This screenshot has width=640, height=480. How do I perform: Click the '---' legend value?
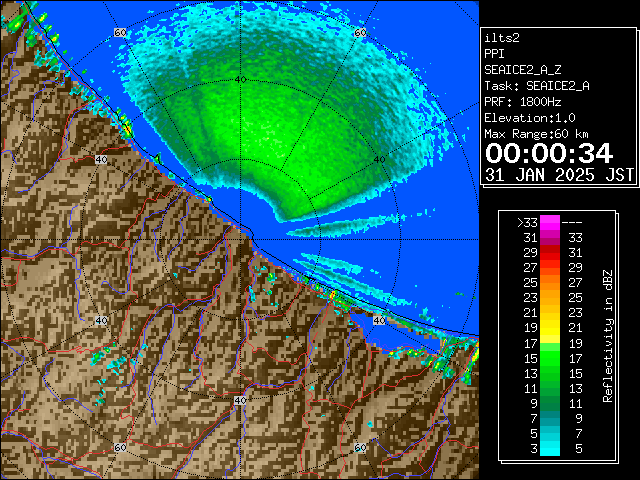point(572,223)
